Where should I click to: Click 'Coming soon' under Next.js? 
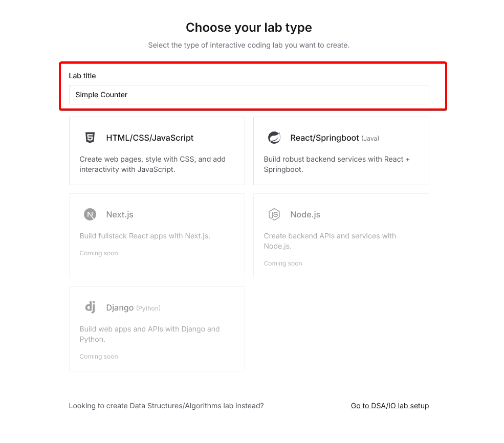point(99,253)
